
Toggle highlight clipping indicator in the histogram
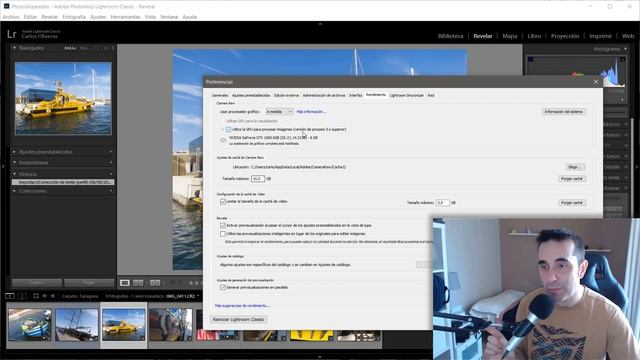click(622, 60)
